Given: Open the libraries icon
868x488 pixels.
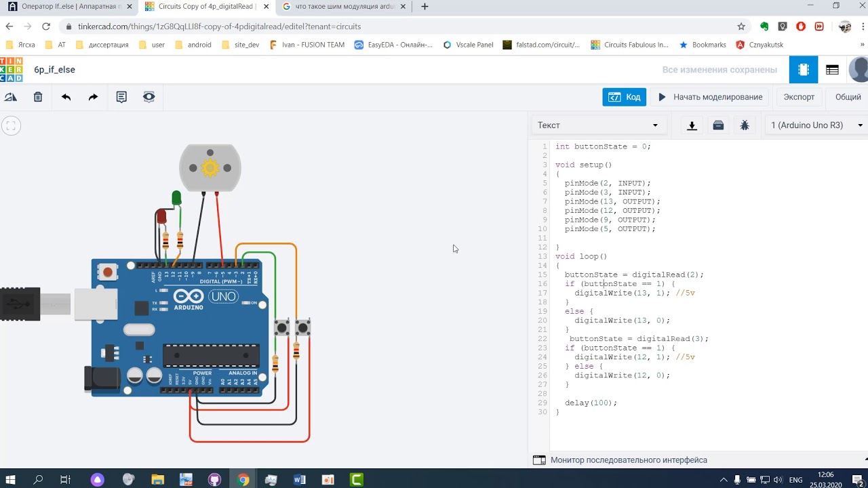Looking at the screenshot, I should [719, 125].
